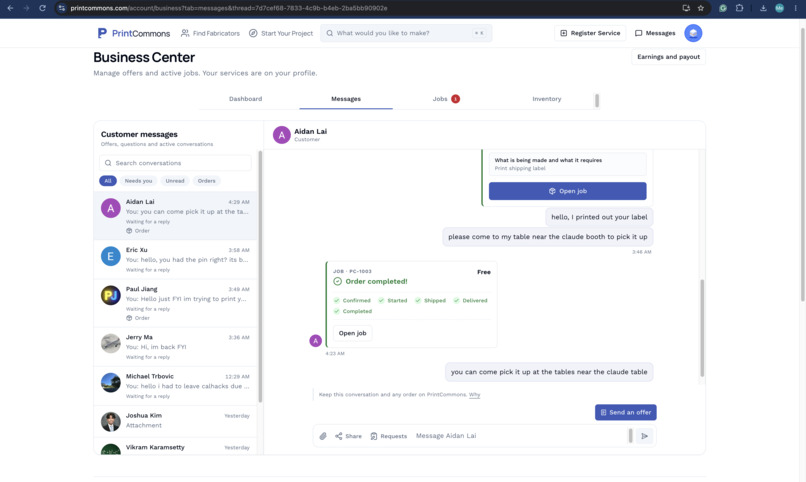Click the browser forward arrow
This screenshot has height=482, width=806.
26,8
